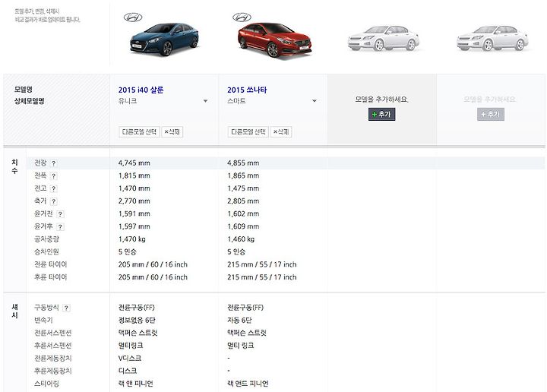
Task: Click the greyed-out 추가 button
Action: (x=491, y=115)
